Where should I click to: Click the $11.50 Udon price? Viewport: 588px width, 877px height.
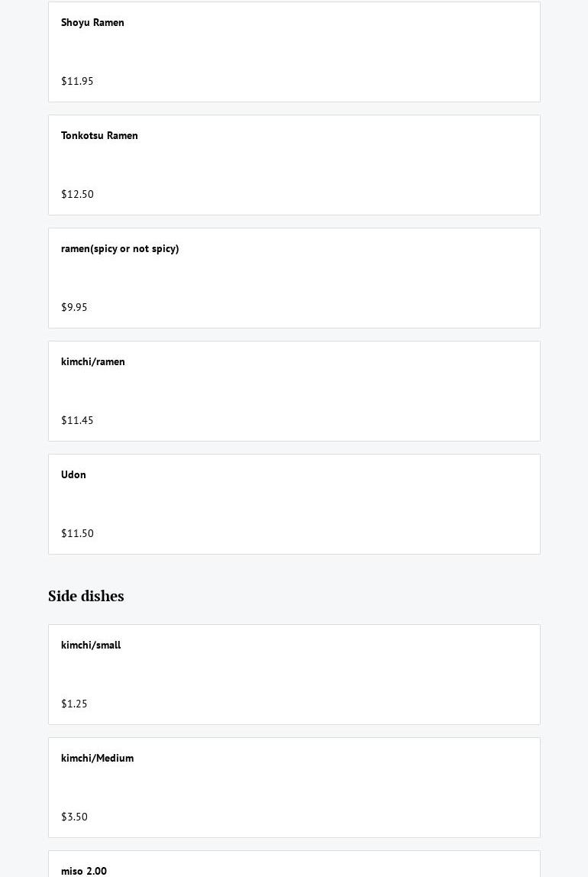77,533
